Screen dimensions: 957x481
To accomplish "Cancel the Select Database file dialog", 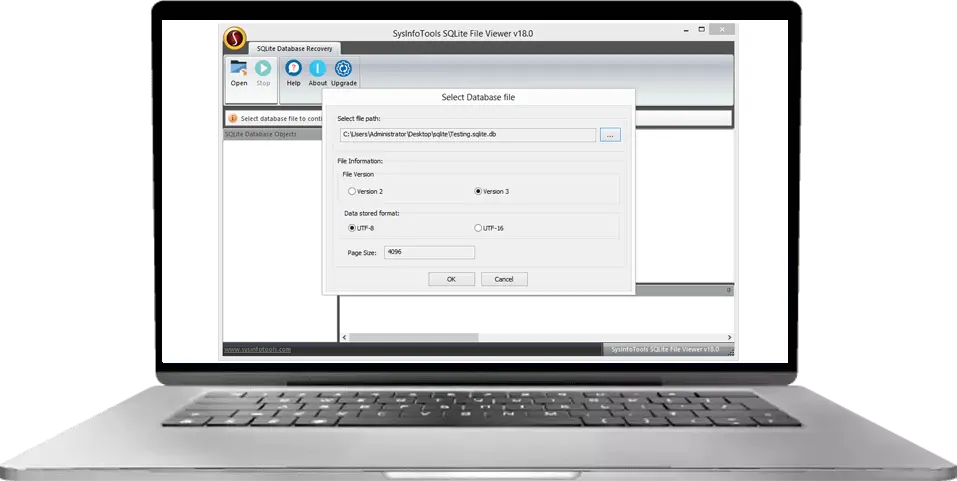I will coord(504,279).
